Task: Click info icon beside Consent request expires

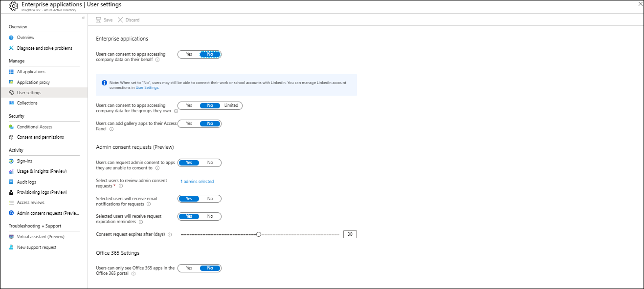Action: tap(170, 235)
